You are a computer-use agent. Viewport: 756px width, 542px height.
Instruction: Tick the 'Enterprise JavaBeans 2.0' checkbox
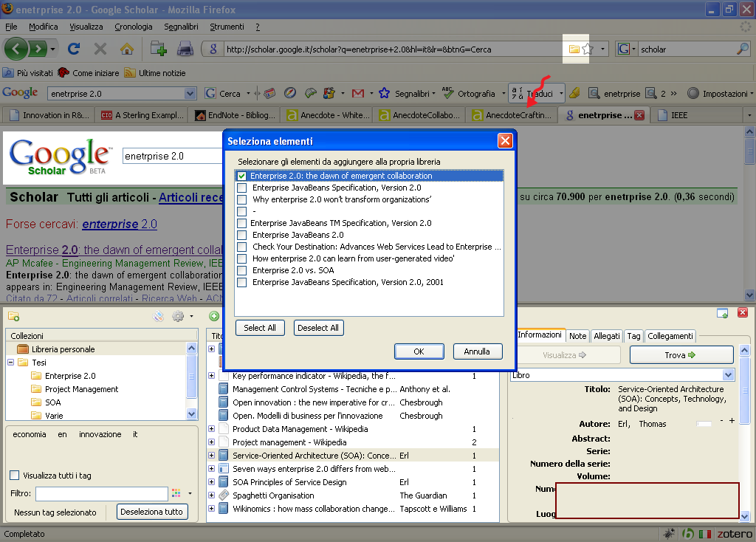(241, 235)
